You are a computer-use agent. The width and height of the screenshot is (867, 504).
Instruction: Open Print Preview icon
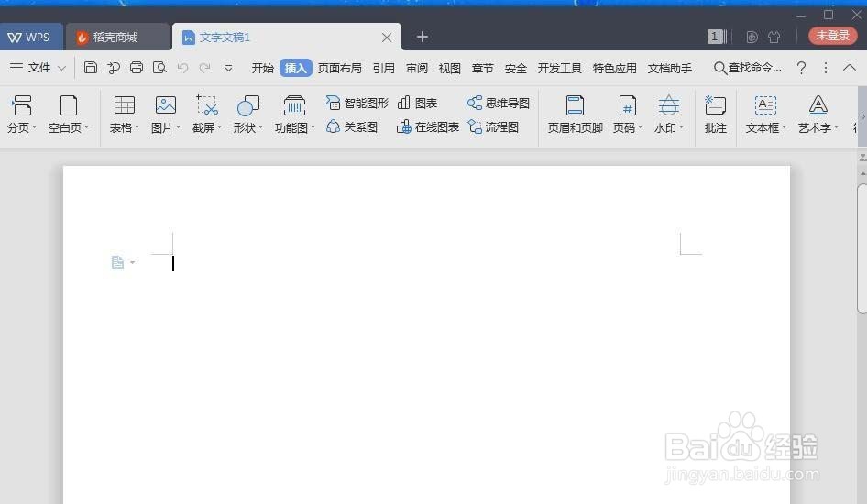(x=159, y=68)
